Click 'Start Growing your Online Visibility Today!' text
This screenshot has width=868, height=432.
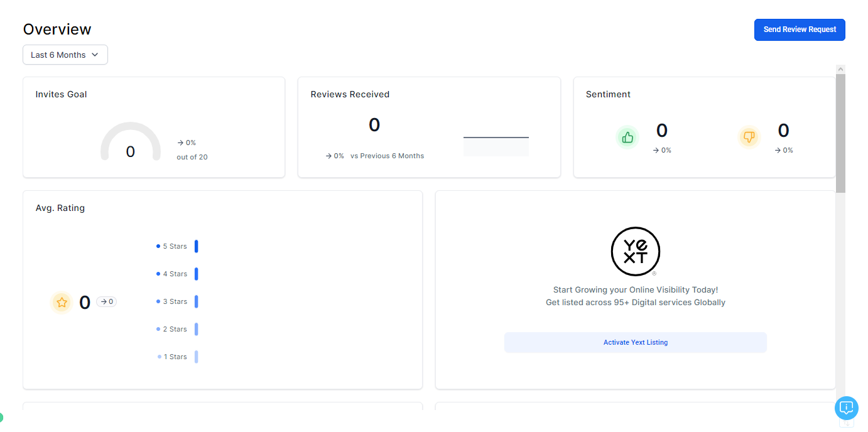click(636, 290)
